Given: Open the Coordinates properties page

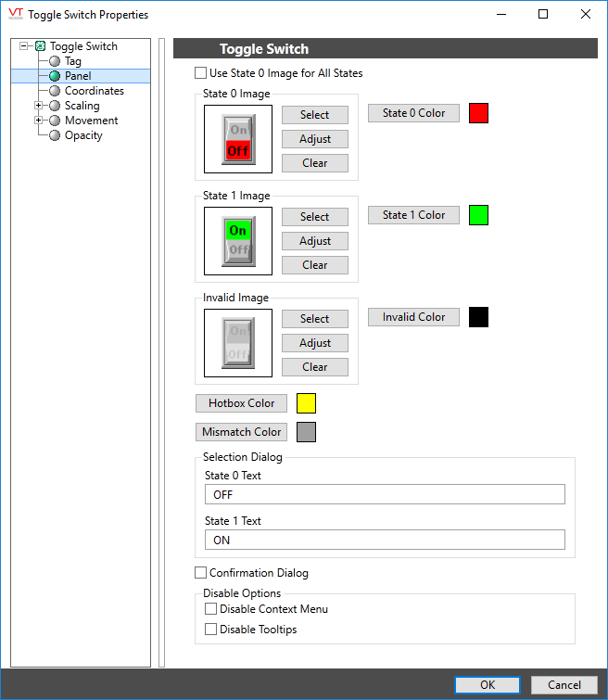Looking at the screenshot, I should coord(94,91).
